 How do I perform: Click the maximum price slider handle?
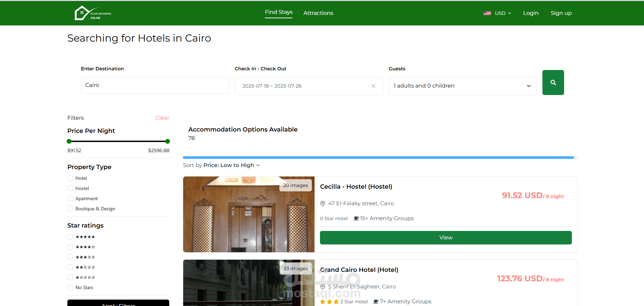coord(167,141)
